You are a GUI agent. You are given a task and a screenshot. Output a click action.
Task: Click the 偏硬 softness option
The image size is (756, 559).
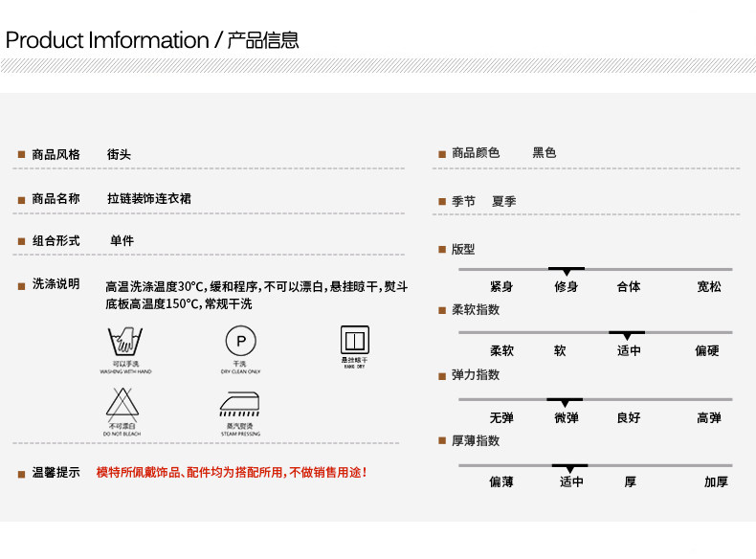click(707, 350)
